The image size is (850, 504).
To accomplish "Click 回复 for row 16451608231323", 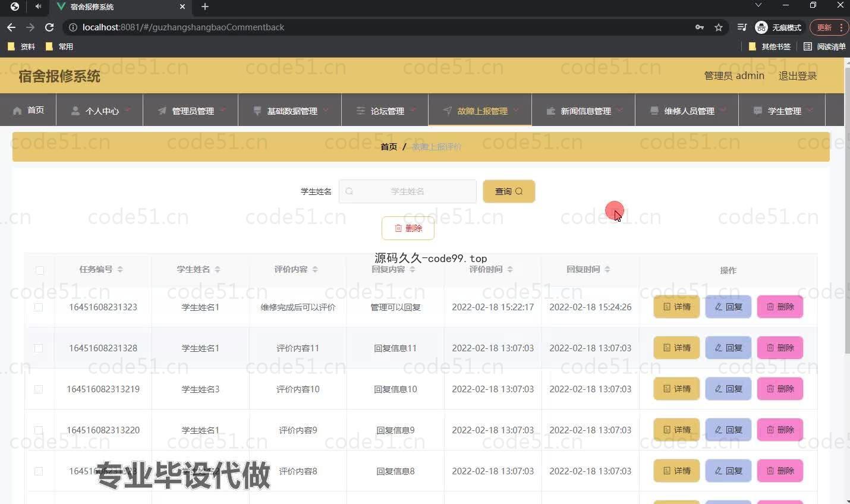I will pos(728,307).
